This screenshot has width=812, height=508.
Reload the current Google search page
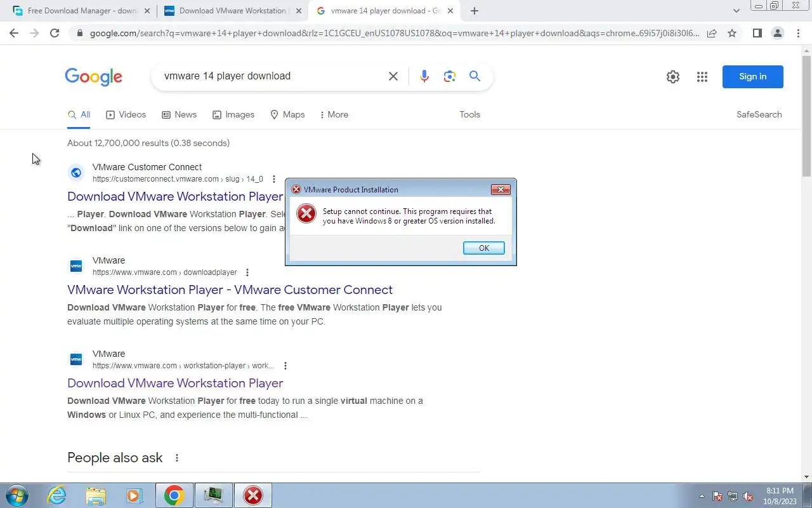pyautogui.click(x=55, y=33)
